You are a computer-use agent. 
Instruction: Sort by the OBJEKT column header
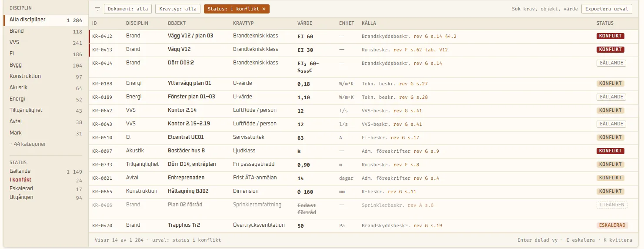click(x=177, y=24)
